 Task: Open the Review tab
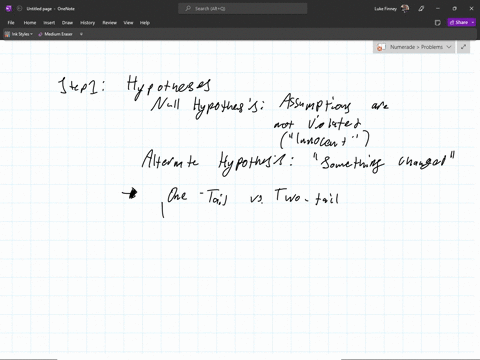point(110,23)
